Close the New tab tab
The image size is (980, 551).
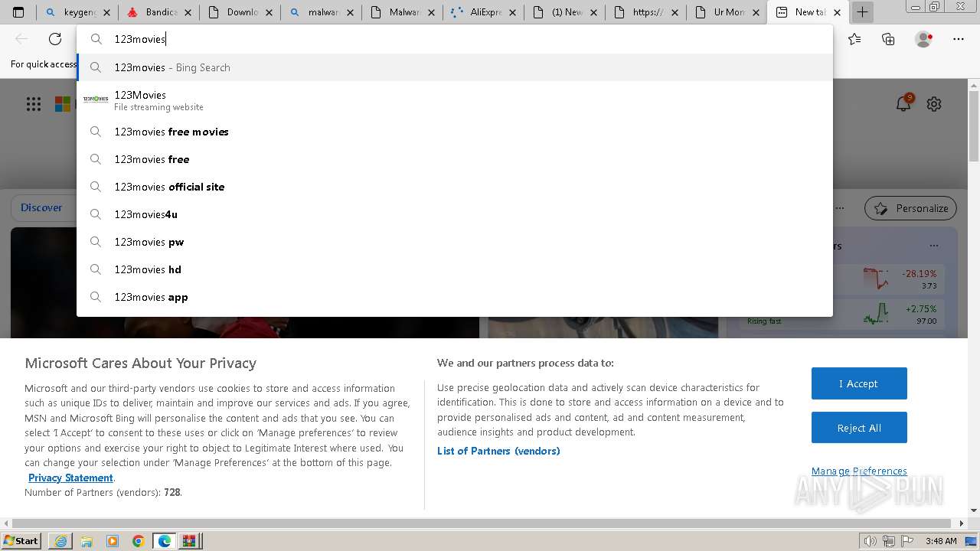coord(837,12)
